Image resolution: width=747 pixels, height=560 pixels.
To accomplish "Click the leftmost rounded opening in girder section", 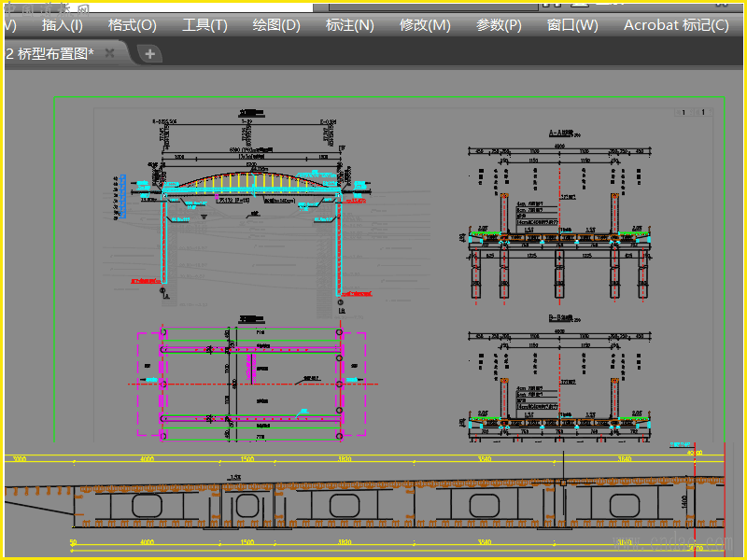I will pyautogui.click(x=147, y=506).
